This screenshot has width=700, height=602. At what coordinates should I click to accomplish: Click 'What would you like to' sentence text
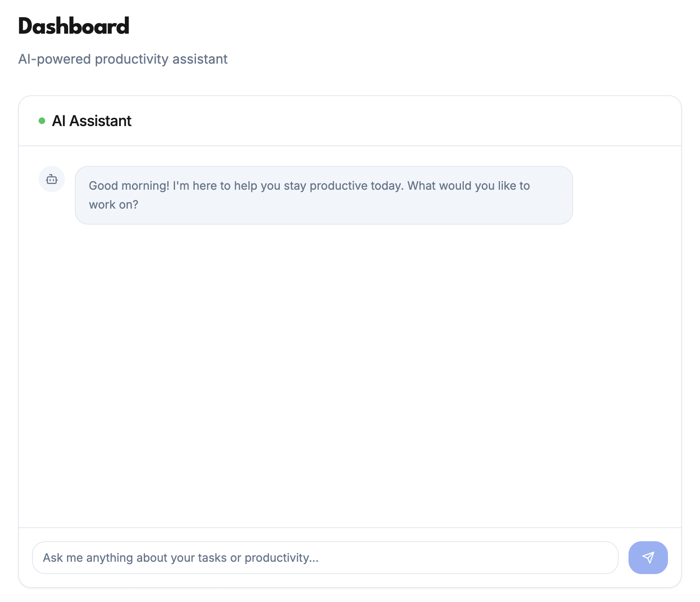pos(469,186)
